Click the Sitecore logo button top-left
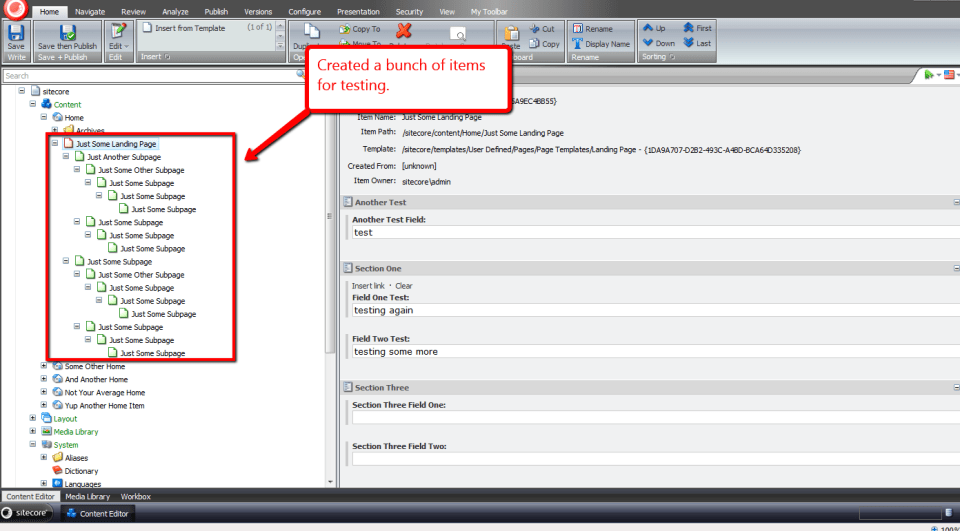 coord(14,11)
